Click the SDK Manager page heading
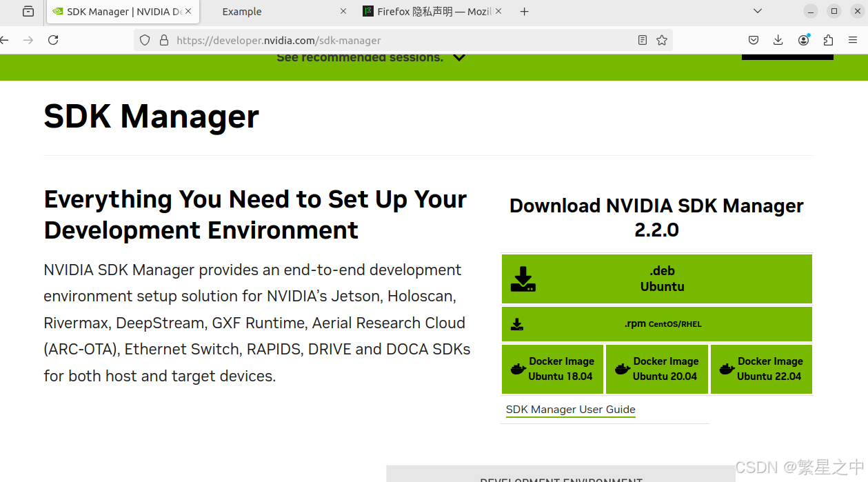 pos(152,117)
